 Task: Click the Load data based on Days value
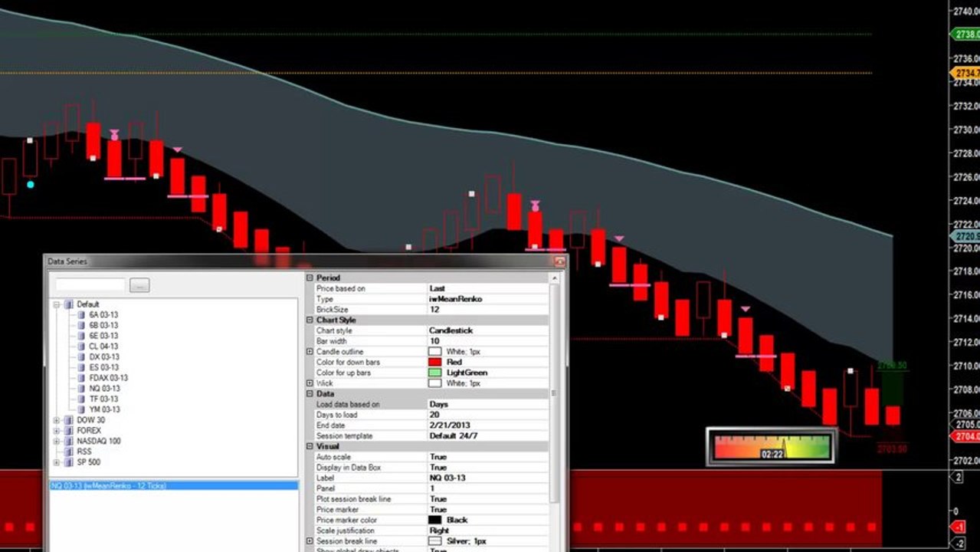[487, 404]
